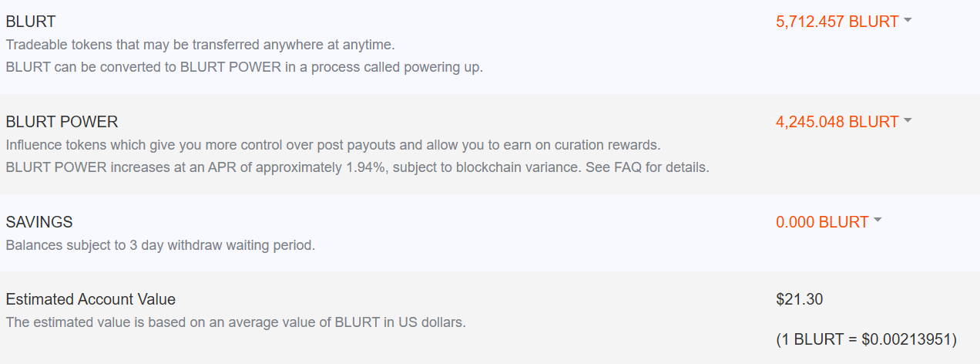
Task: Open the 5,712.457 BLURT balance dropdown
Action: 837,22
